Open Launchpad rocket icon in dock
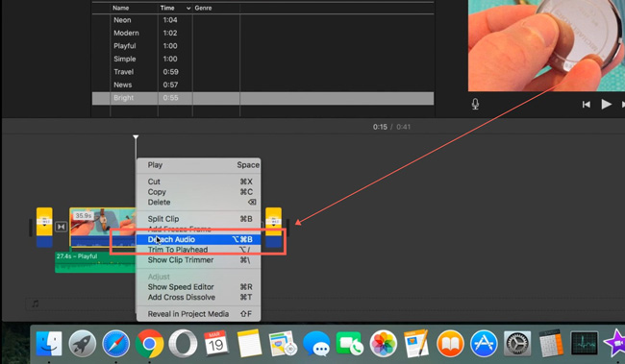The image size is (625, 364). (83, 344)
